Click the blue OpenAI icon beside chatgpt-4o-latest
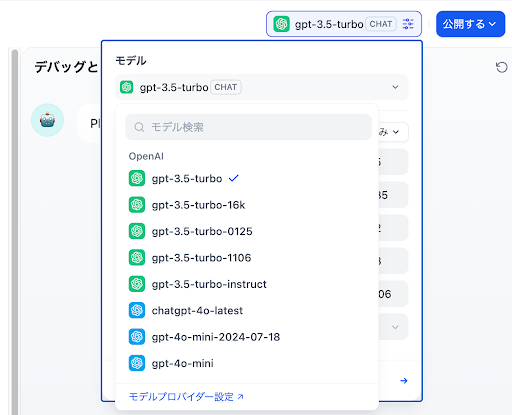This screenshot has height=415, width=512. (137, 310)
